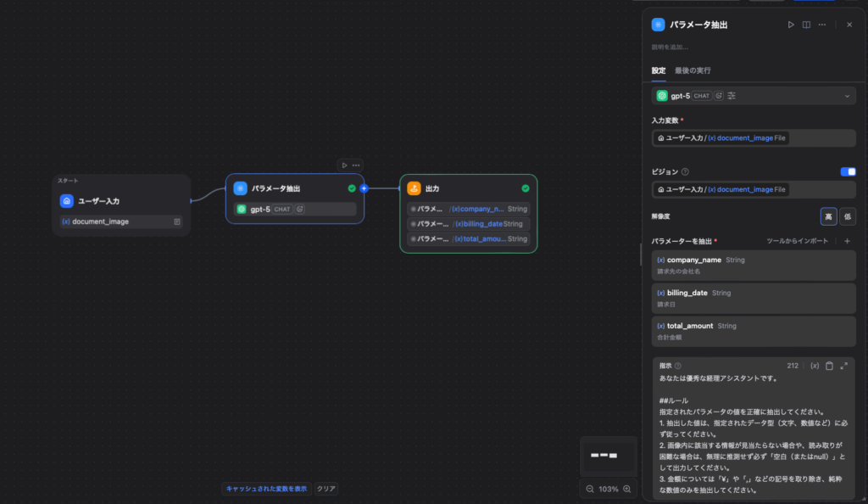Expand the 指示 editor with the diagonal arrows icon
868x504 pixels.
[843, 366]
